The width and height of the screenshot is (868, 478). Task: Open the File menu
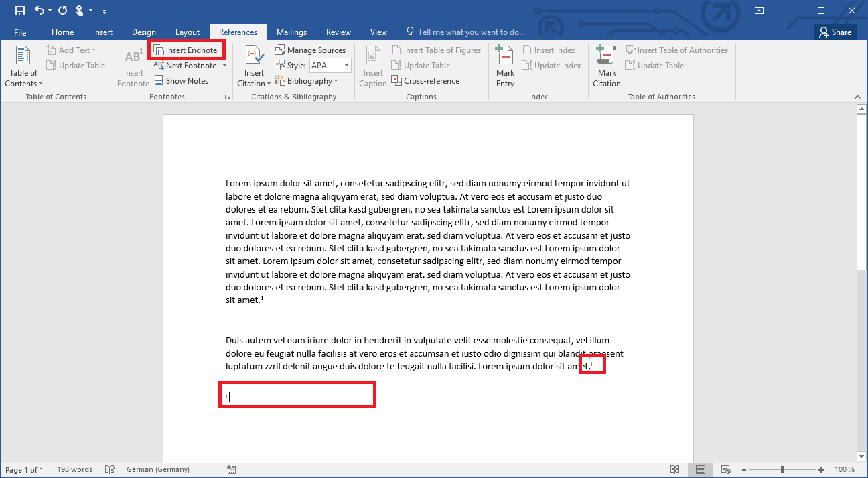click(x=20, y=32)
